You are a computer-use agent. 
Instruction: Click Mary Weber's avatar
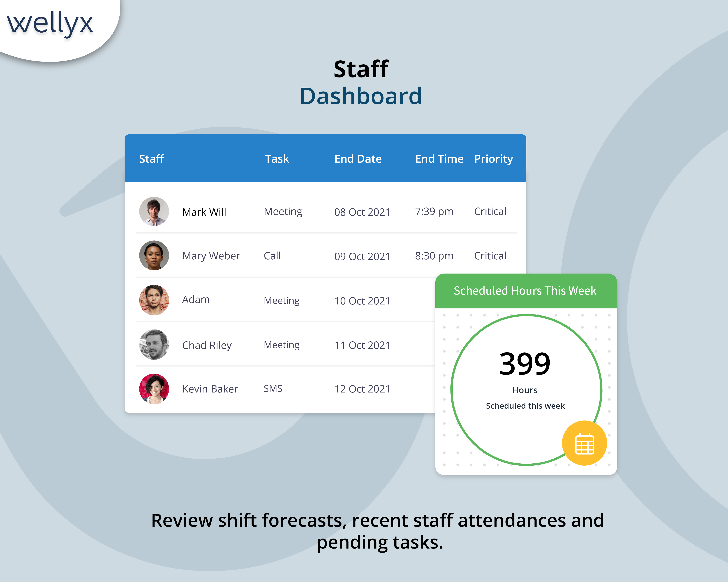click(x=154, y=255)
